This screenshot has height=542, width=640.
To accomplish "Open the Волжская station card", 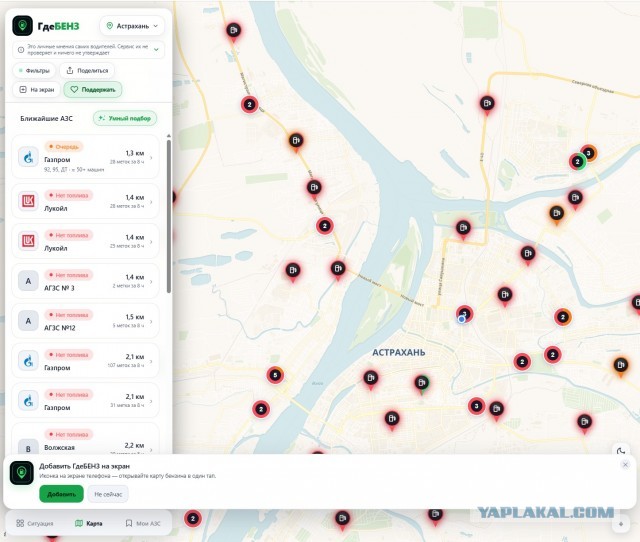I will tap(85, 439).
